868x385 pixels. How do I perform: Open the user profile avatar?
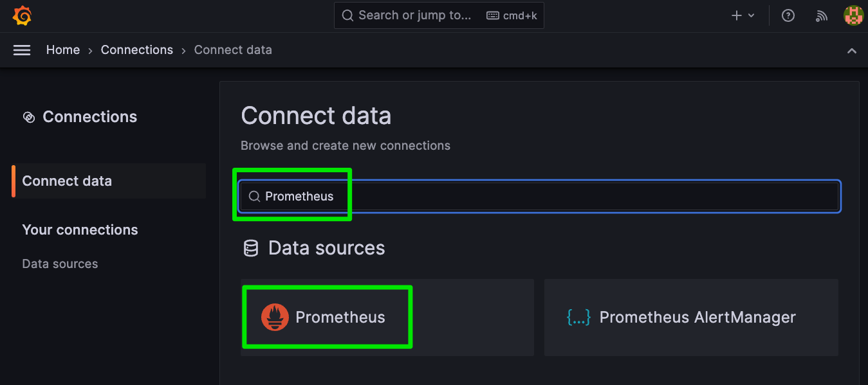(x=853, y=15)
